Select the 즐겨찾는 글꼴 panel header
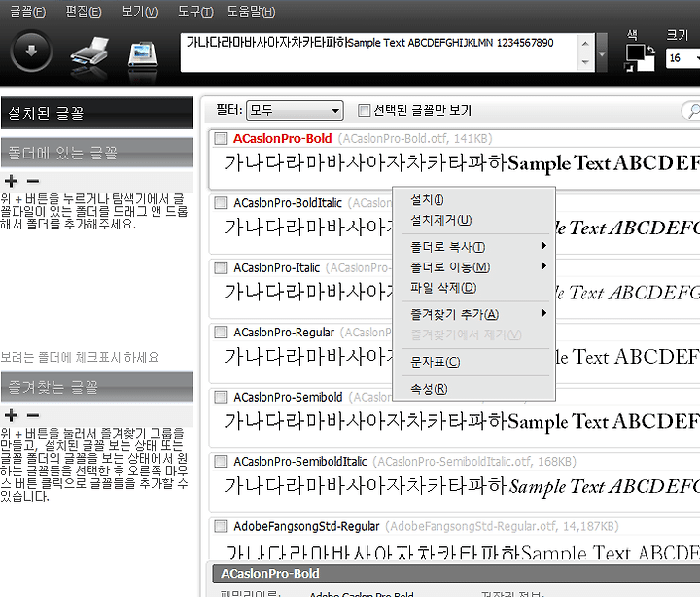 (x=97, y=387)
